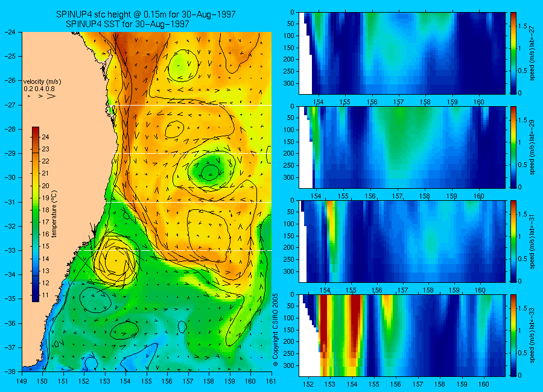Click the '18' tick on the temperature color bar

click(45, 210)
